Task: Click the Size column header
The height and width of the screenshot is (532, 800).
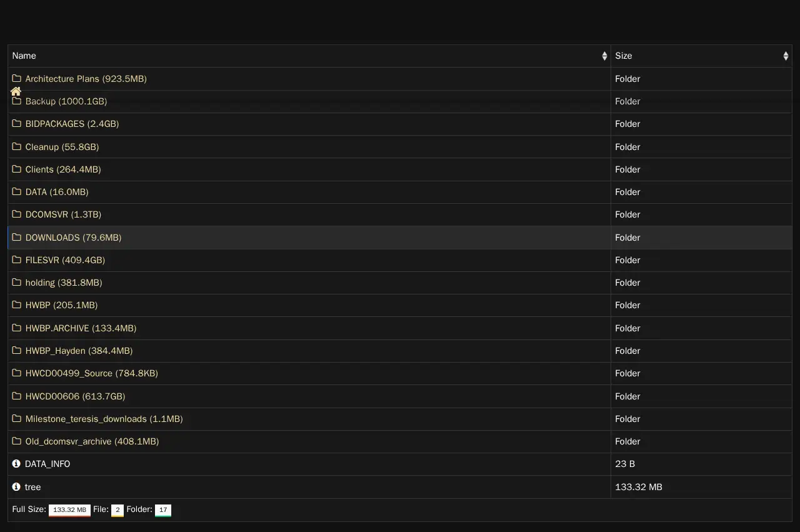Action: (x=624, y=56)
